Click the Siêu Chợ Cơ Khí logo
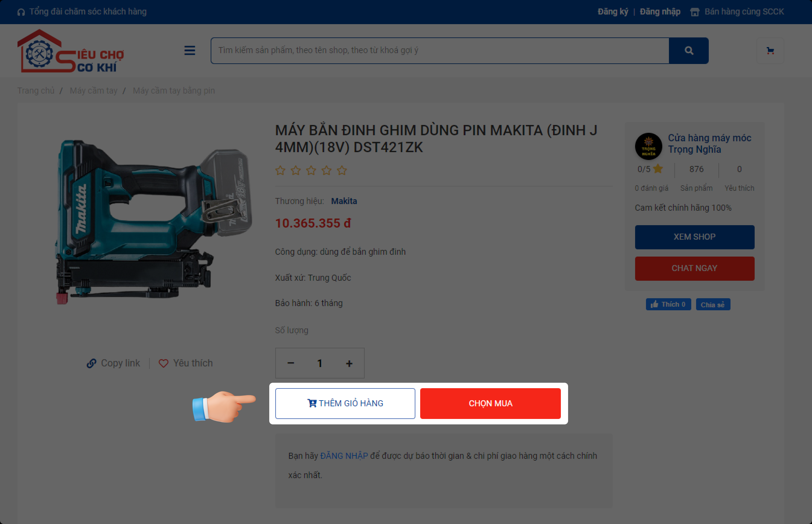 click(x=71, y=51)
